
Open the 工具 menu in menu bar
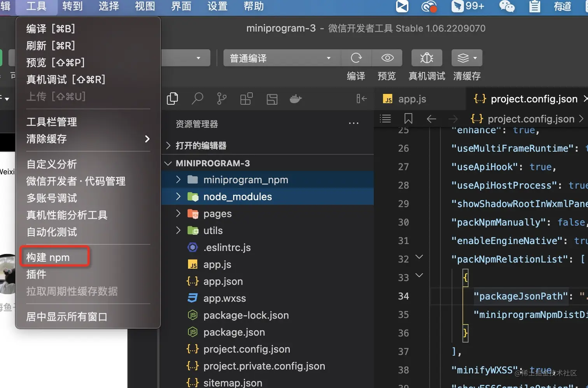tap(36, 6)
